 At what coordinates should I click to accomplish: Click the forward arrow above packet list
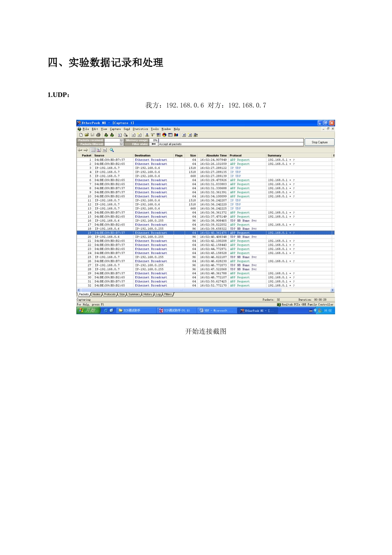click(x=85, y=150)
